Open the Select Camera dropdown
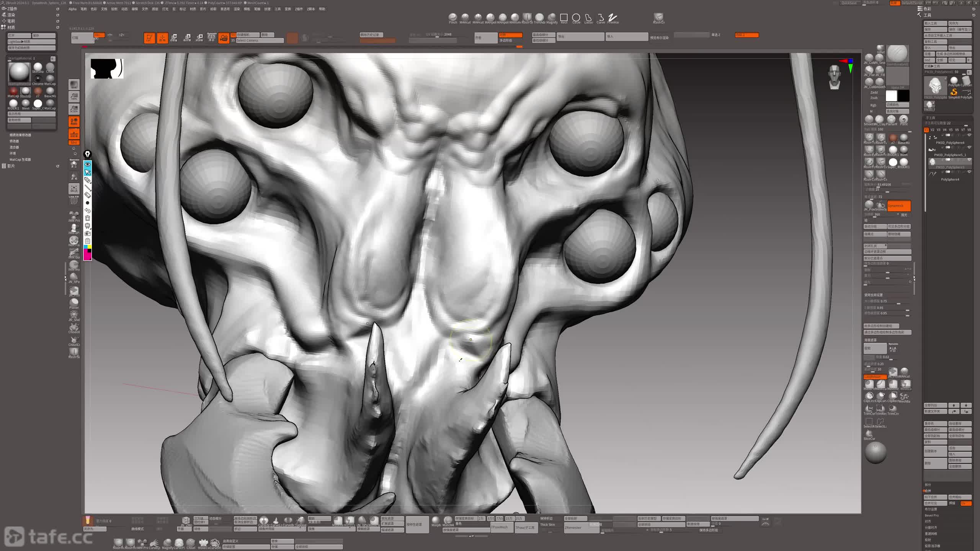Screen dimensions: 980x551 pos(259,41)
